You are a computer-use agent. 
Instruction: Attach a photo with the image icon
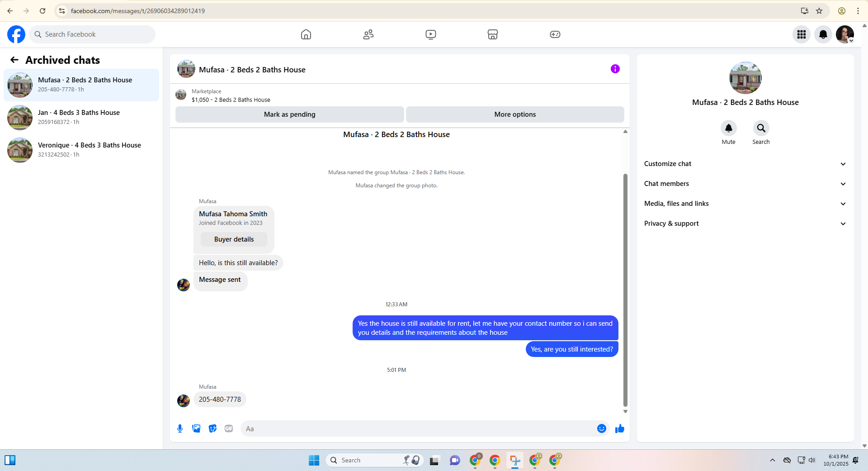pos(196,428)
